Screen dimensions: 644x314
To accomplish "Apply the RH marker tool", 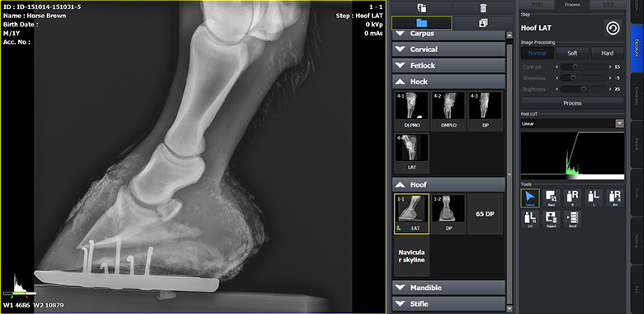I will [x=615, y=198].
